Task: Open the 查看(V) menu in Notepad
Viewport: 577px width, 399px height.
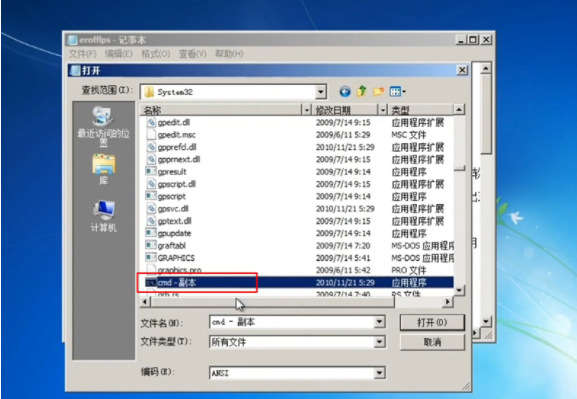Action: pyautogui.click(x=192, y=54)
